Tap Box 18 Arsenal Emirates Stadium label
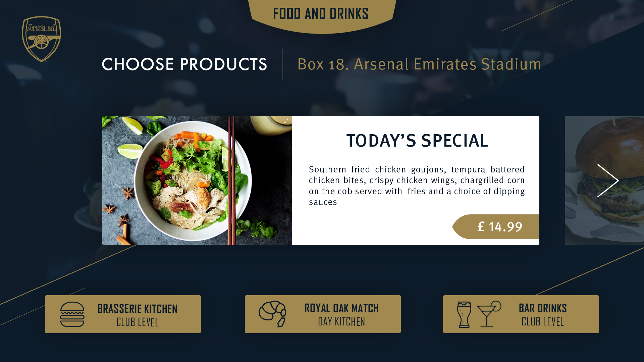This screenshot has width=644, height=362. 419,64
